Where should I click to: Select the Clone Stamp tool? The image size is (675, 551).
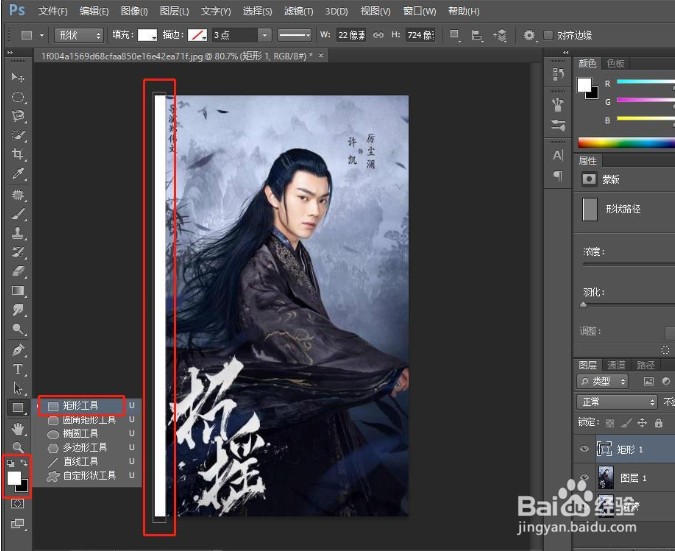click(18, 233)
